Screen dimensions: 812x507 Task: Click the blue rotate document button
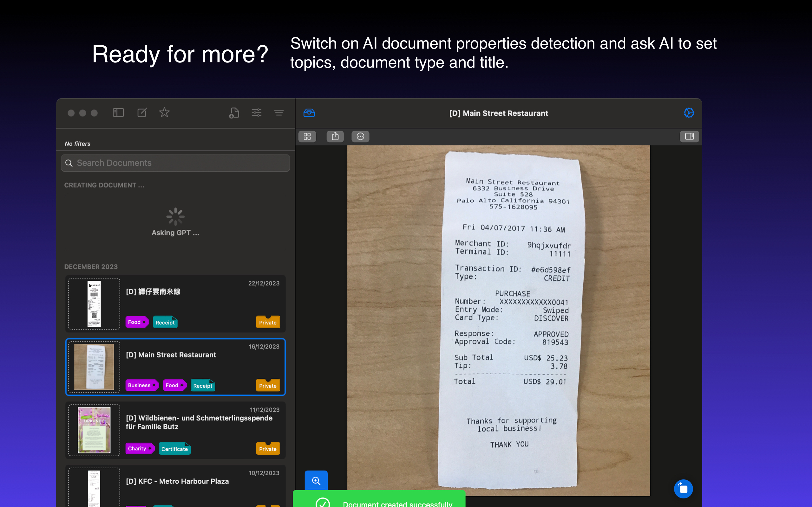point(683,489)
